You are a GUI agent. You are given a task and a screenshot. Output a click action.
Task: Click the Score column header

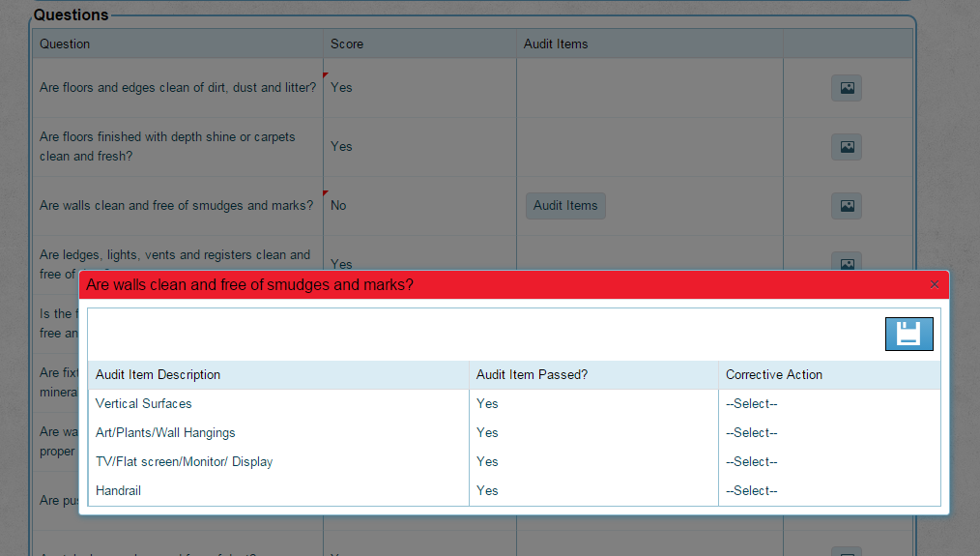click(347, 44)
